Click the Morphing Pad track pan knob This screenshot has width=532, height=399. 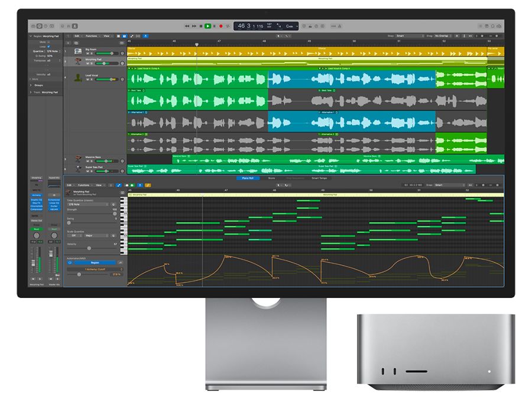122,63
